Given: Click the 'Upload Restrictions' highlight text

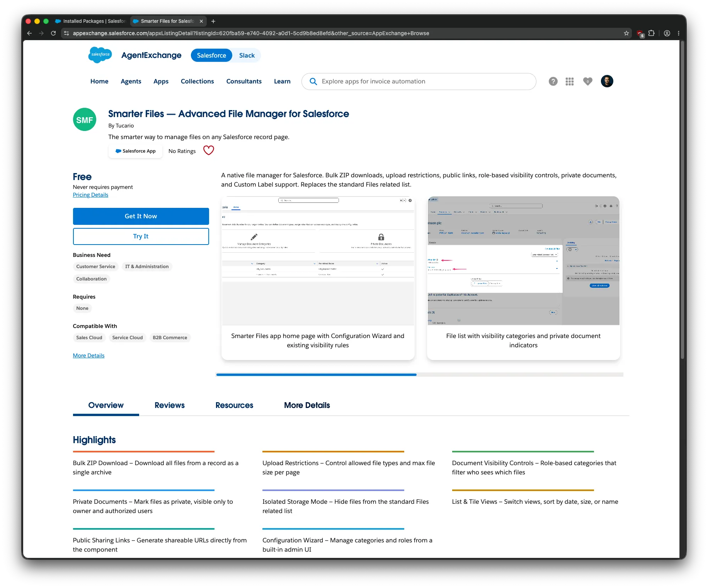Looking at the screenshot, I should pos(349,468).
